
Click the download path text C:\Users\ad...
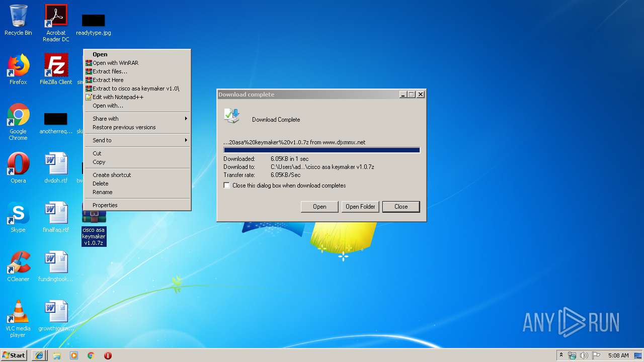[x=322, y=167]
